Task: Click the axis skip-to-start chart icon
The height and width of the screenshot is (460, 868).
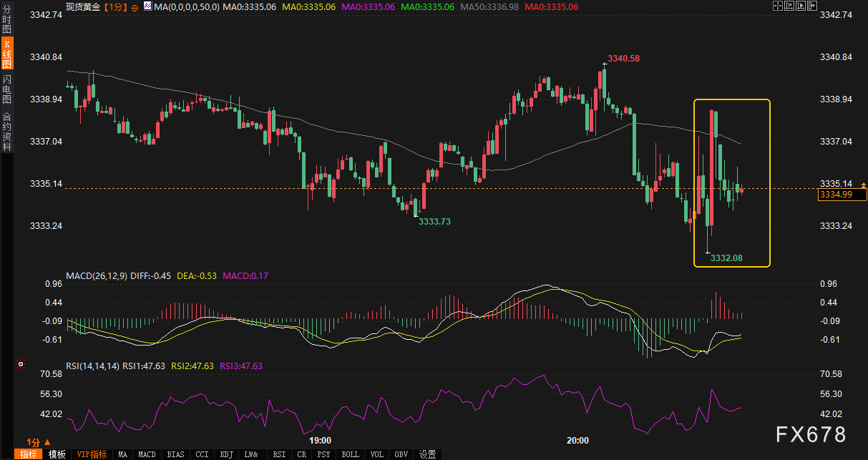Action: click(x=789, y=6)
